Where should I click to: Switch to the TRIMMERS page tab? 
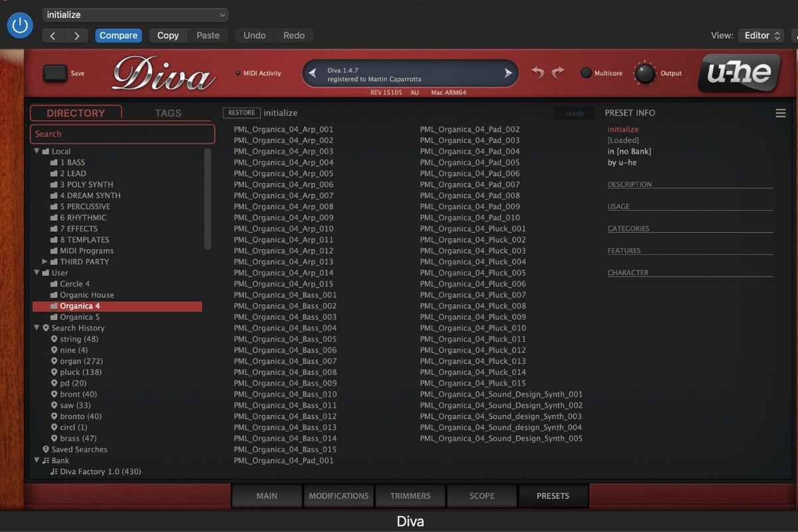[410, 496]
